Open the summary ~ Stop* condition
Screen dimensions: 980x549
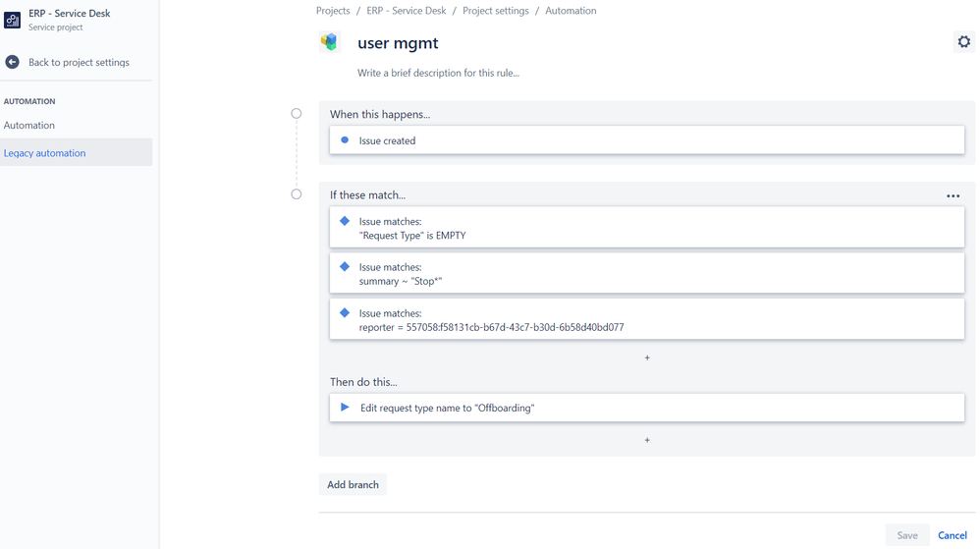[647, 273]
